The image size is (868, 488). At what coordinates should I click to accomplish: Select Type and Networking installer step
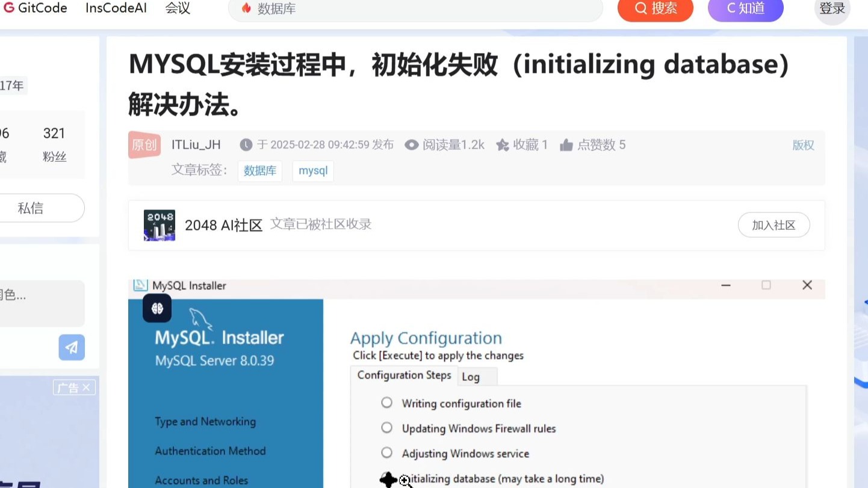pos(205,422)
